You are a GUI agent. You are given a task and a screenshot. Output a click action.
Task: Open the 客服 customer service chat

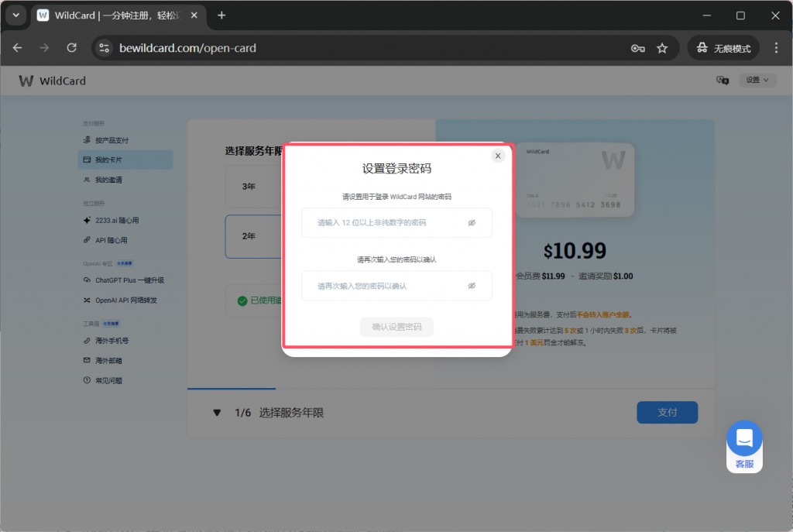744,446
